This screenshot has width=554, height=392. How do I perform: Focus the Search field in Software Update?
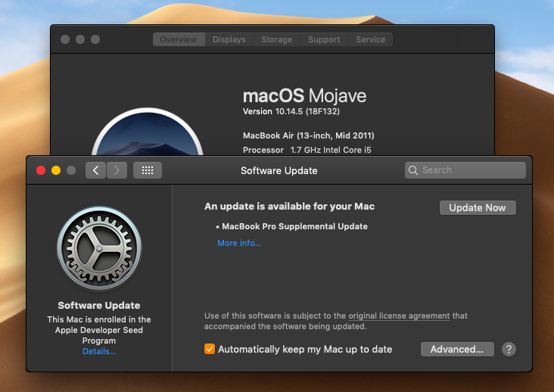click(x=465, y=170)
